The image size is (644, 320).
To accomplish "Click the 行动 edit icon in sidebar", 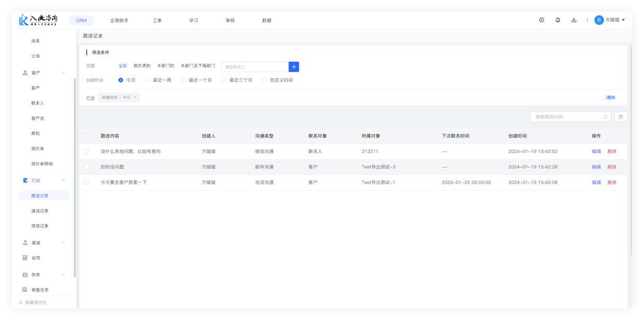I will [x=25, y=181].
